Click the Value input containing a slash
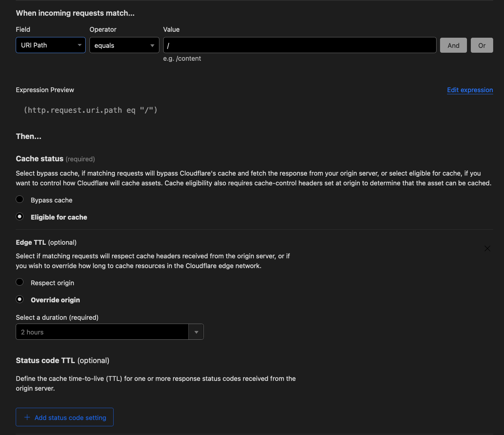Viewport: 504px width, 435px height. [300, 45]
